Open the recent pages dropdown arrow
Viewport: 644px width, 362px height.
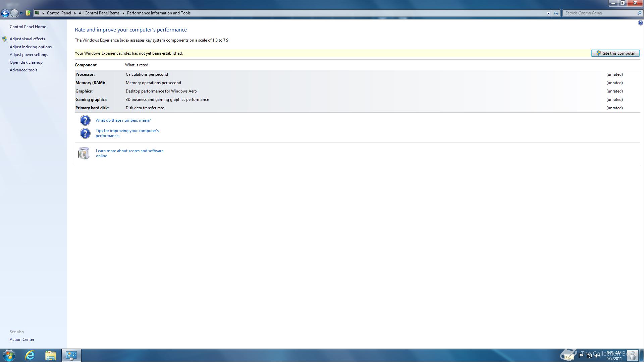tap(21, 13)
